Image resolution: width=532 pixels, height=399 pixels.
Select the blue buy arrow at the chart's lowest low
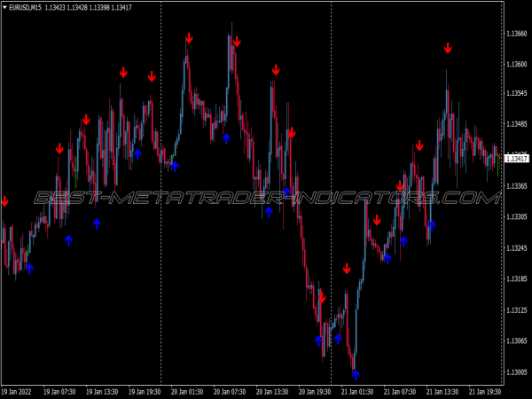[356, 375]
